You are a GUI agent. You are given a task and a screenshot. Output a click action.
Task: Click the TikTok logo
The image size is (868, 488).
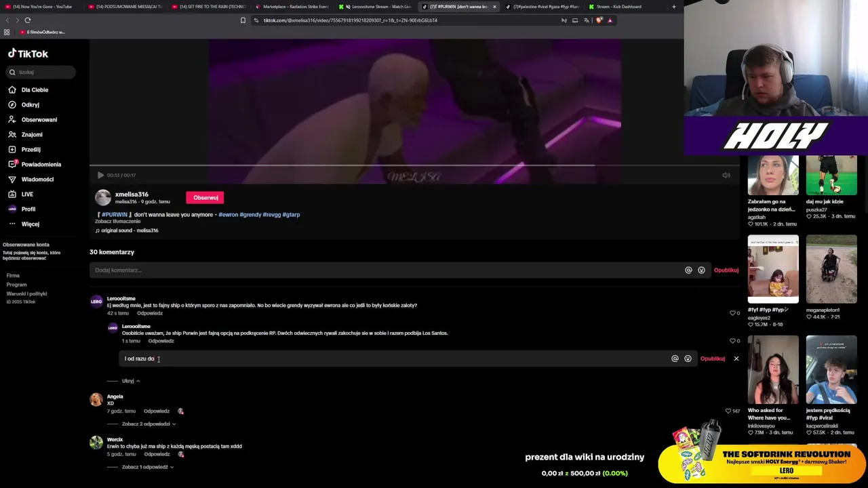pos(28,54)
